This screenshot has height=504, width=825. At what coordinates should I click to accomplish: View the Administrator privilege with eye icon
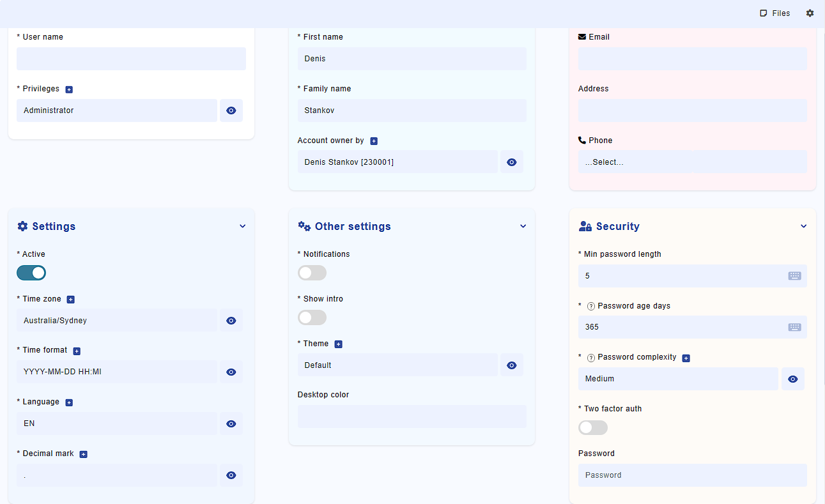[231, 111]
